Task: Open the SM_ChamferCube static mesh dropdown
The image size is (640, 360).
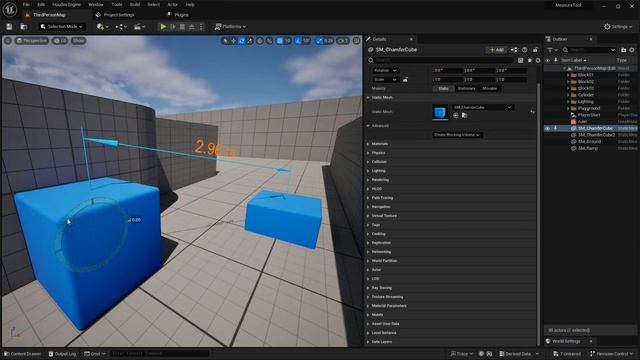Action: click(x=482, y=107)
